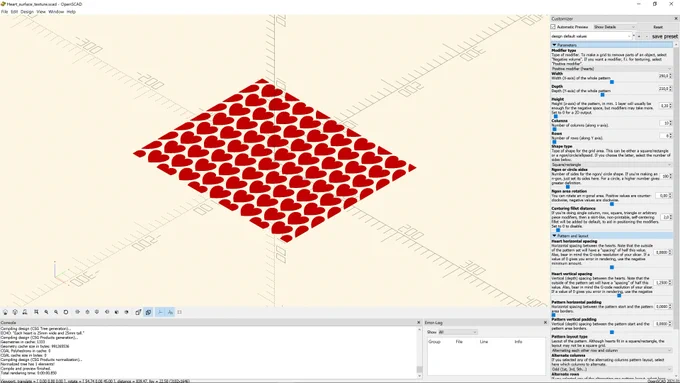The image size is (680, 383).
Task: Click the Columns value field
Action: [x=666, y=123]
